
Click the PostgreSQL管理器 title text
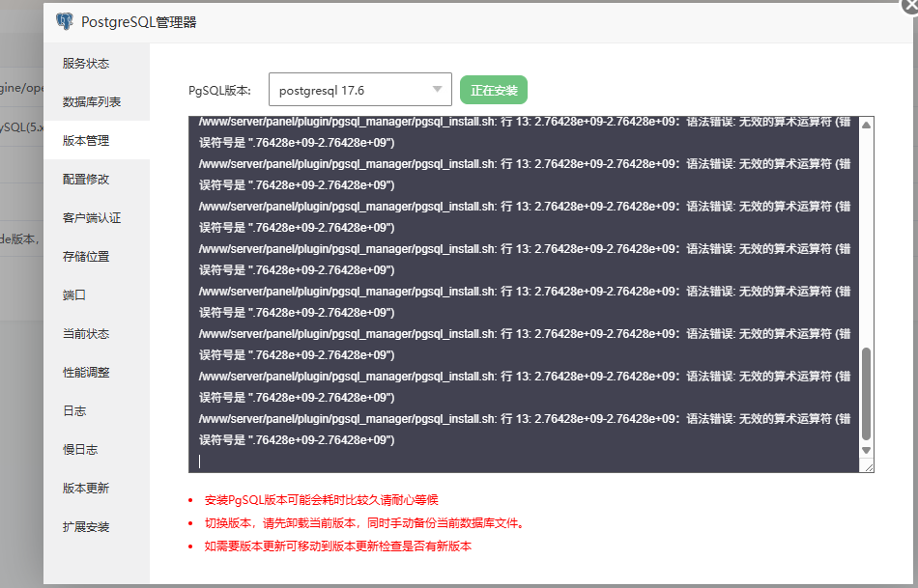pos(139,21)
